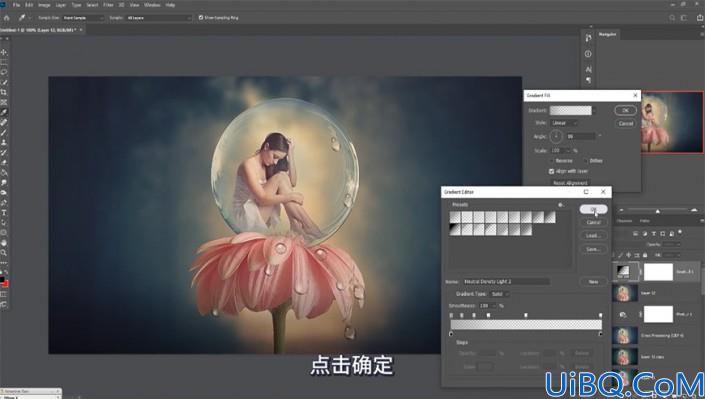The height and width of the screenshot is (399, 705).
Task: Uncheck Align with layer checkbox
Action: [x=552, y=171]
